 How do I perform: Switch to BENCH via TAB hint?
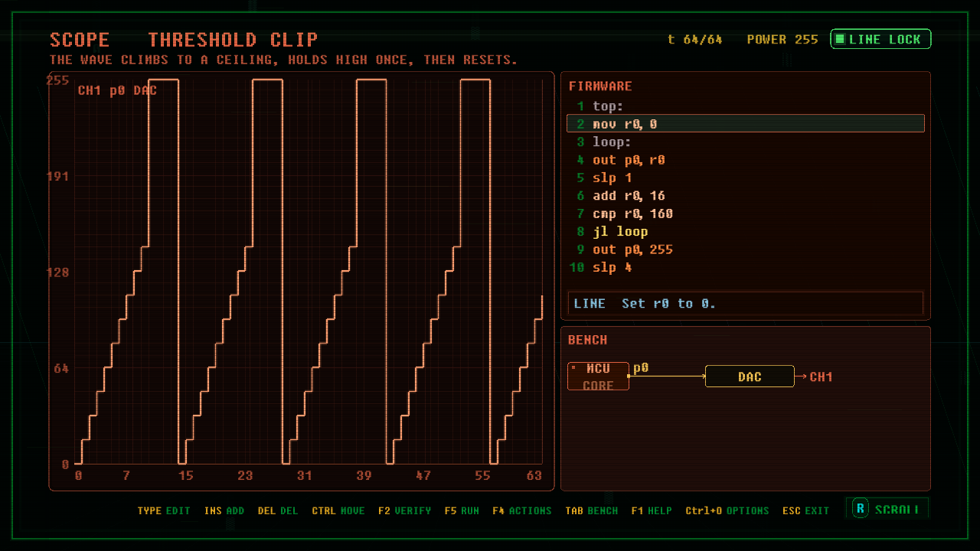tap(591, 510)
